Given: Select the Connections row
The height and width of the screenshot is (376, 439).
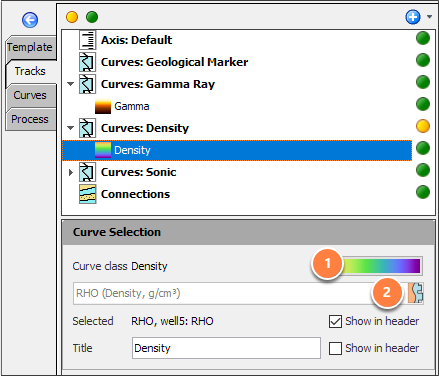Looking at the screenshot, I should 237,194.
